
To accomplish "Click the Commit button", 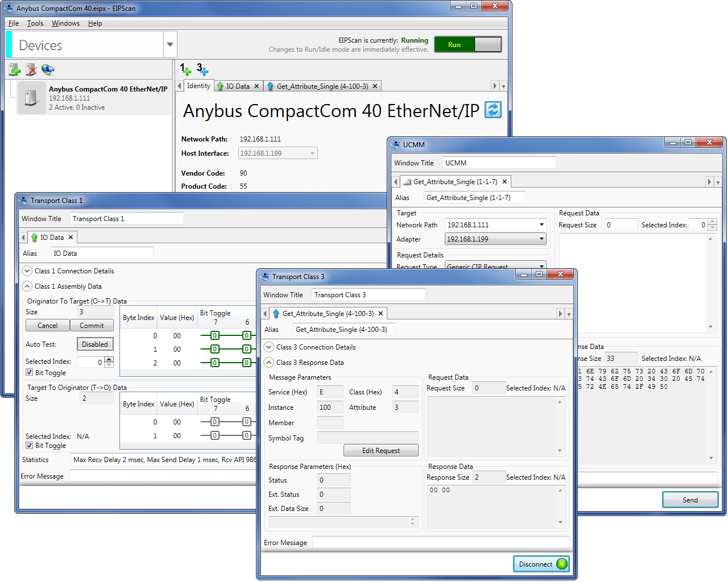I will point(92,325).
